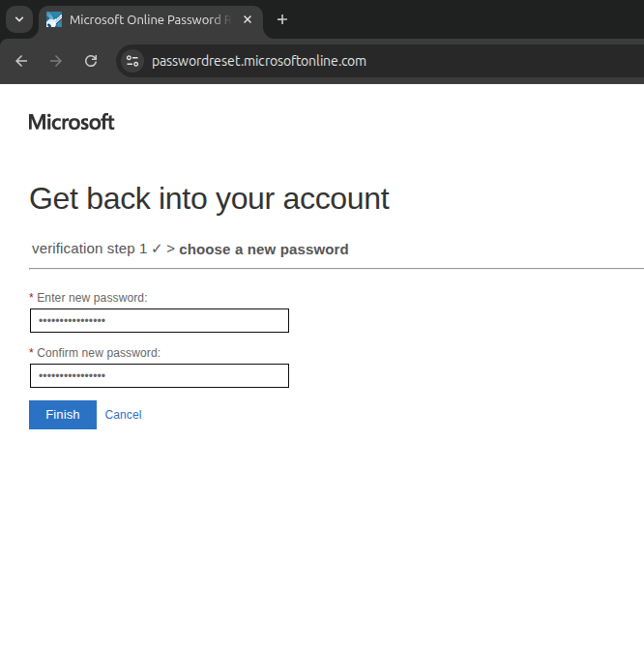Open a new browser tab
The width and height of the screenshot is (644, 646).
(282, 19)
